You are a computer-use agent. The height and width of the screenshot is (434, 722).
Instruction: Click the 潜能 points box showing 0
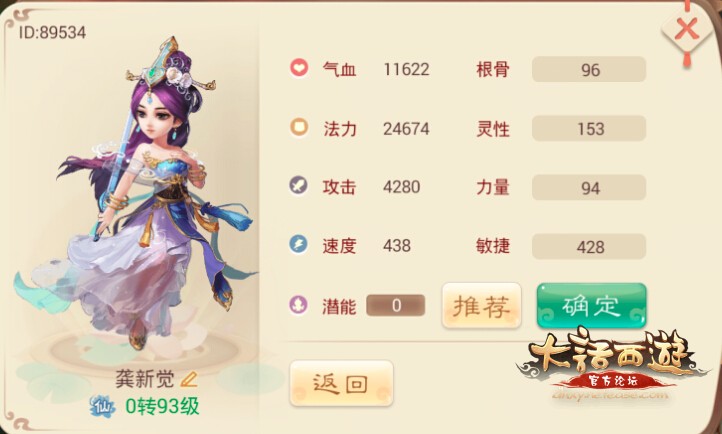click(x=396, y=305)
